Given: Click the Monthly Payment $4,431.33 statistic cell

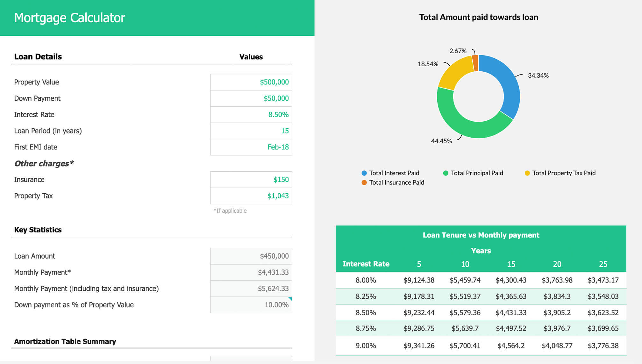Looking at the screenshot, I should 251,272.
